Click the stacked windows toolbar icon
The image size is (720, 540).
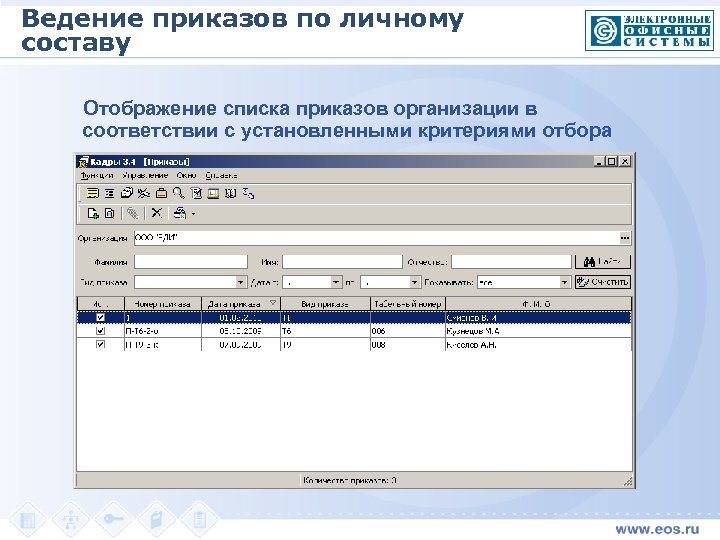click(126, 193)
